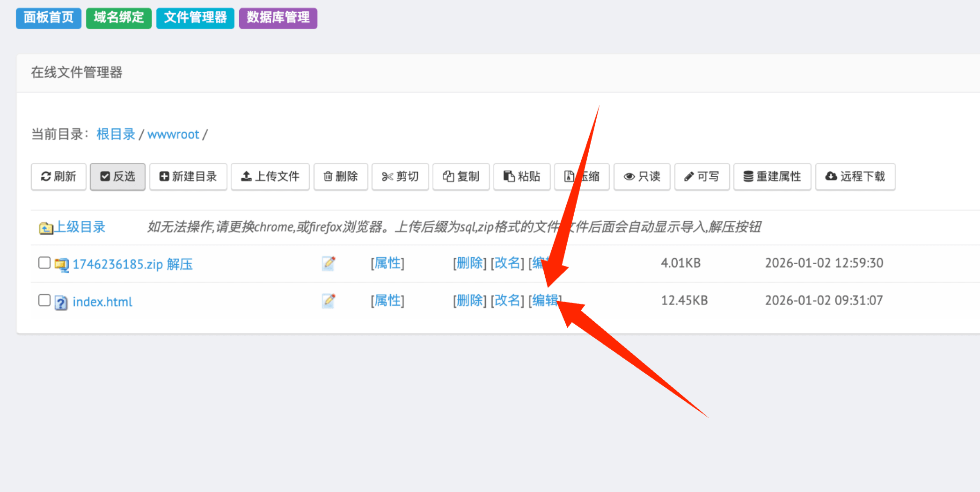Switch to 数据库管理 section
This screenshot has height=492, width=980.
278,18
